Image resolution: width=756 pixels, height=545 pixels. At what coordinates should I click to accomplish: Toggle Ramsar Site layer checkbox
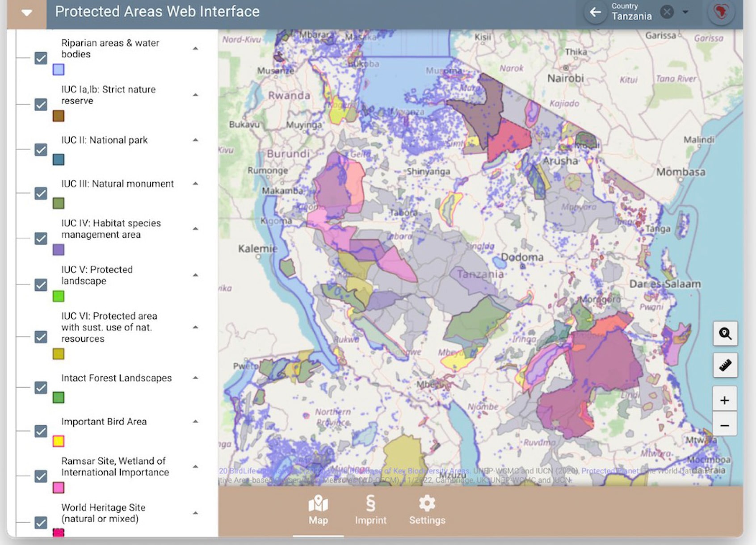coord(41,476)
